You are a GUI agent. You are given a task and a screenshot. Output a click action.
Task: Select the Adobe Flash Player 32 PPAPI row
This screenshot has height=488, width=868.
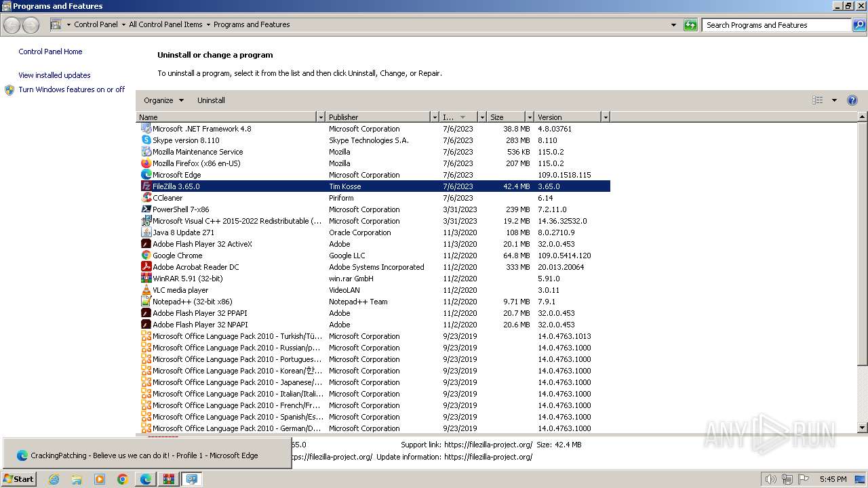click(373, 313)
